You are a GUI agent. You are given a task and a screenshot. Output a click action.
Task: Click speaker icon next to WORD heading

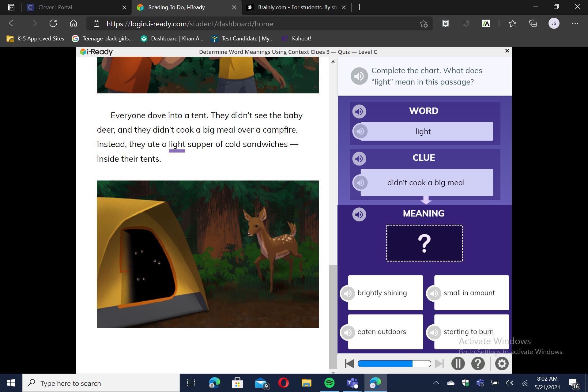tap(359, 111)
